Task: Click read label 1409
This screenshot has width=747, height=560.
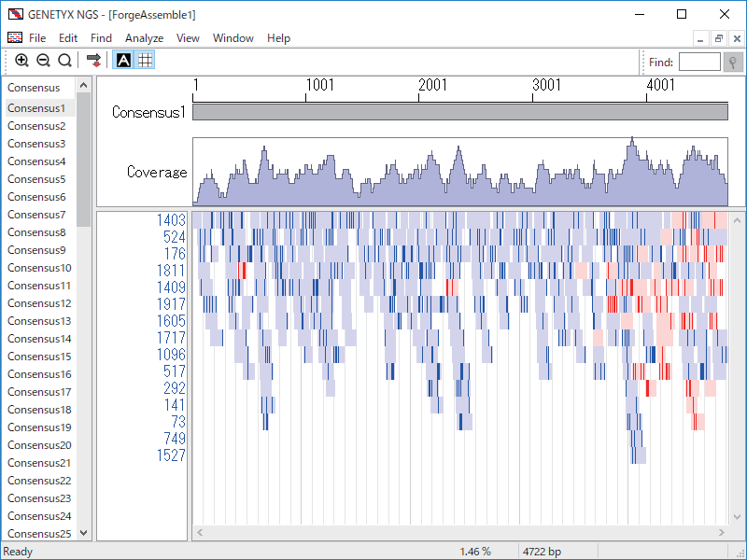Action: 171,287
